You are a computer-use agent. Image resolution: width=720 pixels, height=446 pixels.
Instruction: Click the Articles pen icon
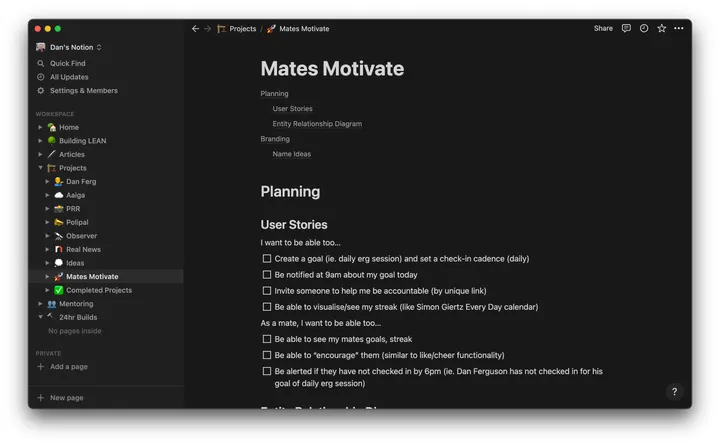(x=52, y=154)
